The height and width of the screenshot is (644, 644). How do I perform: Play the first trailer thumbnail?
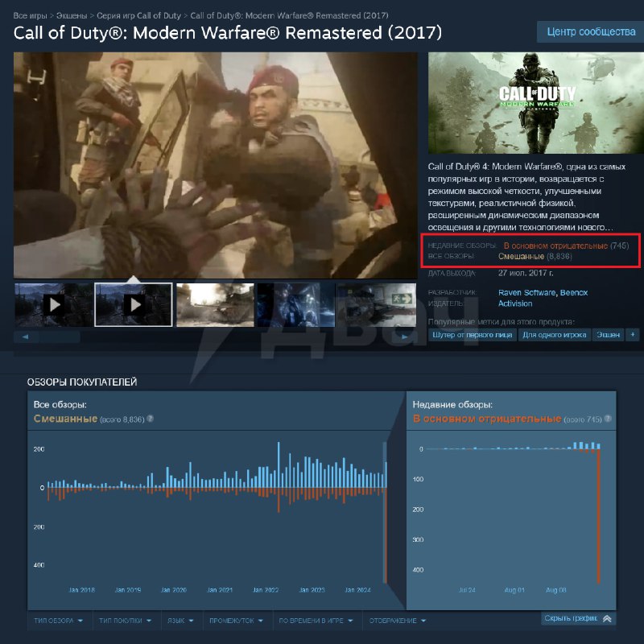[x=54, y=305]
